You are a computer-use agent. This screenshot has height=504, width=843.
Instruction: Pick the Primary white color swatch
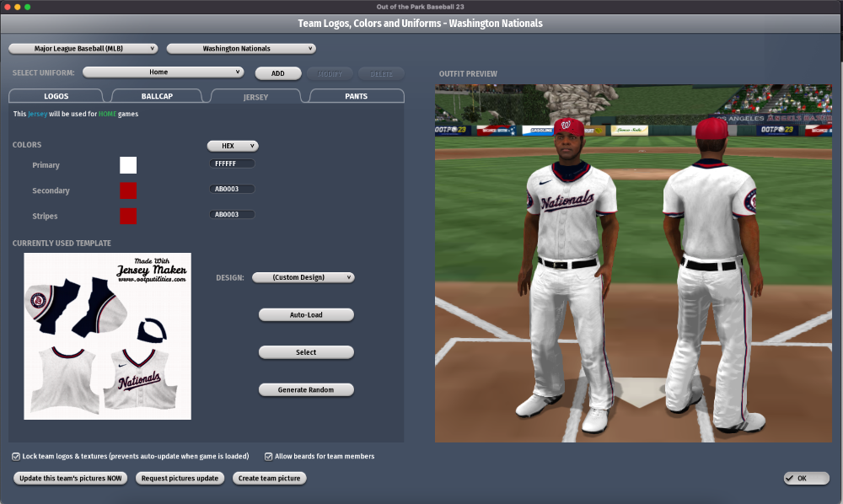coord(128,165)
